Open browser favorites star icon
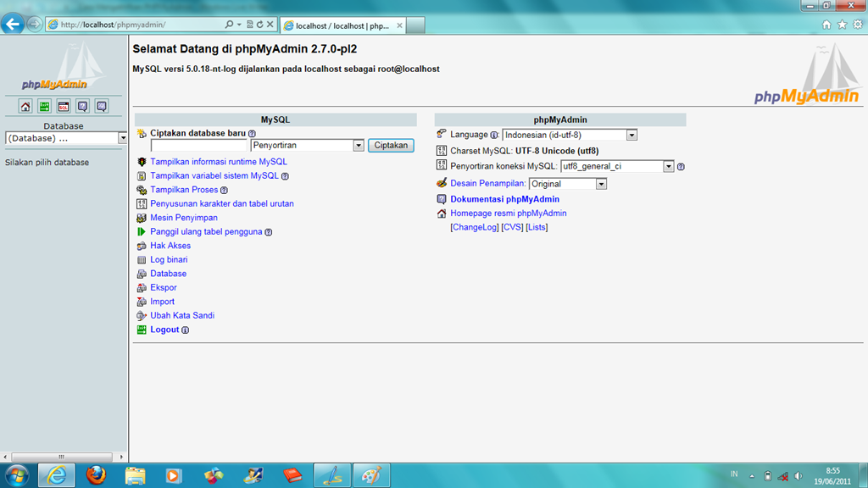The image size is (868, 488). click(842, 25)
